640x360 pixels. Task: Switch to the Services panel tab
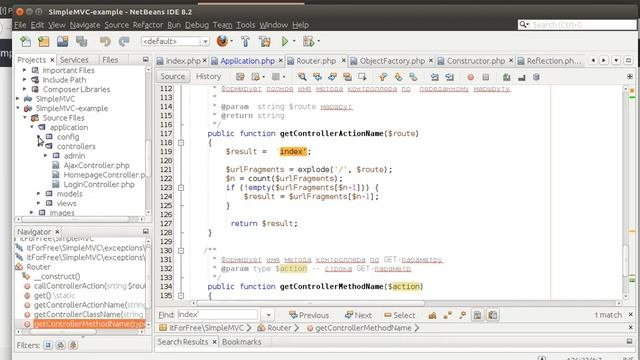pyautogui.click(x=74, y=60)
